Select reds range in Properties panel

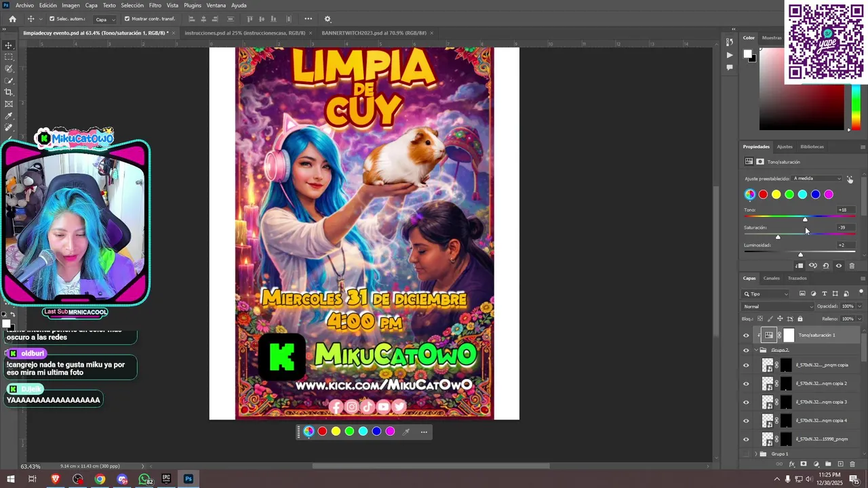point(763,195)
